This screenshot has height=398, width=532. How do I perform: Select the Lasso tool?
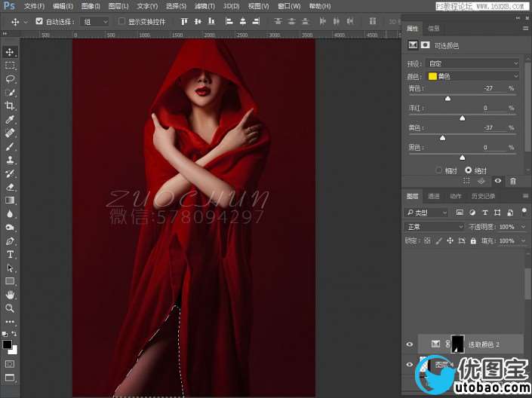[10, 79]
